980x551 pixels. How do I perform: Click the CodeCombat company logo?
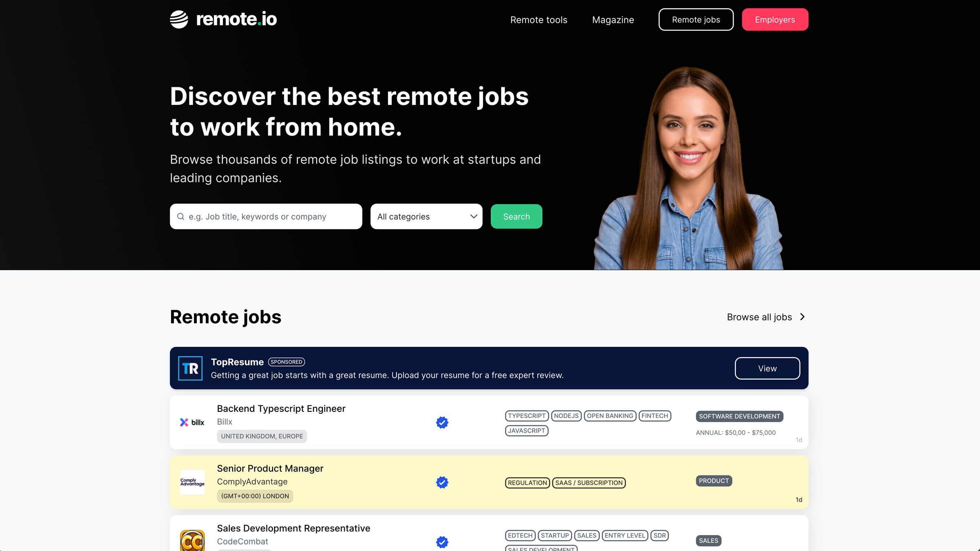[192, 541]
